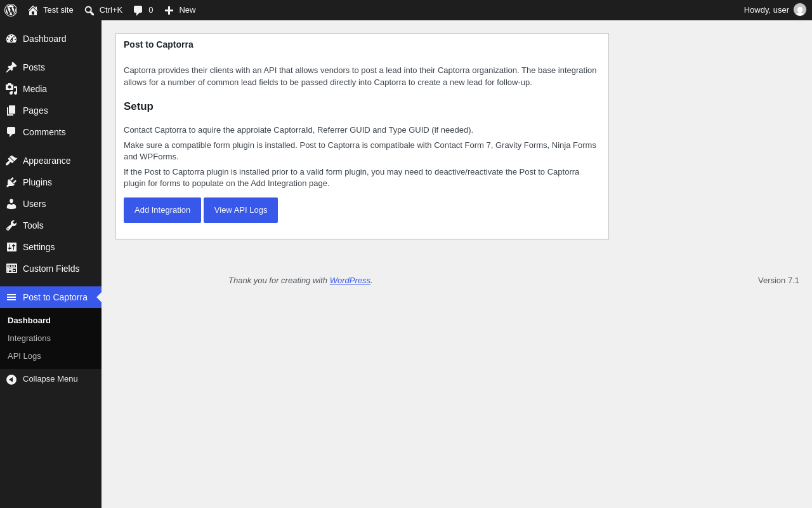Click the Posts pushpin icon

point(11,67)
